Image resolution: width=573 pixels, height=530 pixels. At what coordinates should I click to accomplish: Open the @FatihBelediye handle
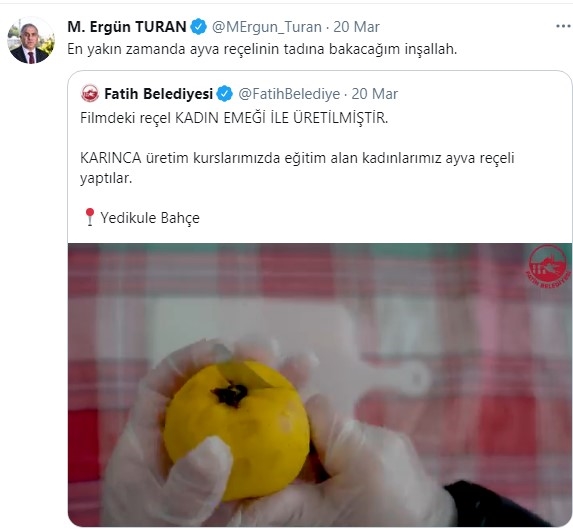289,94
